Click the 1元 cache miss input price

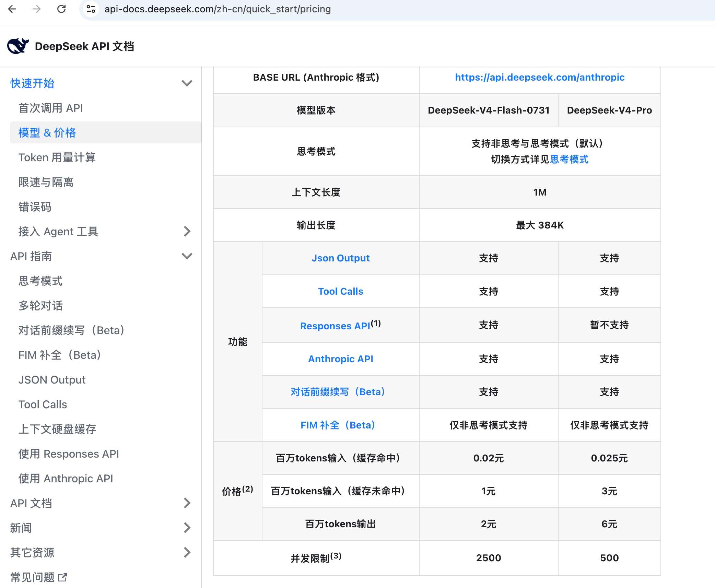[x=489, y=491]
